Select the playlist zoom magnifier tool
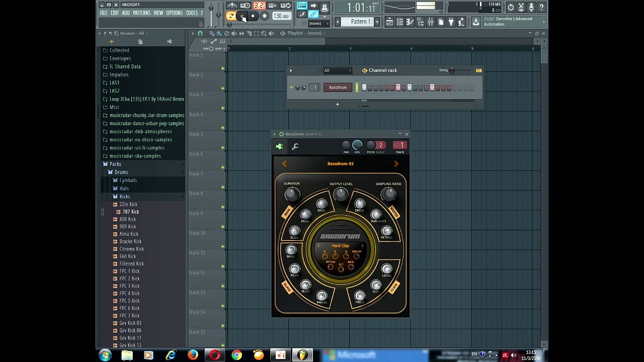This screenshot has width=644, height=362. pyautogui.click(x=264, y=33)
